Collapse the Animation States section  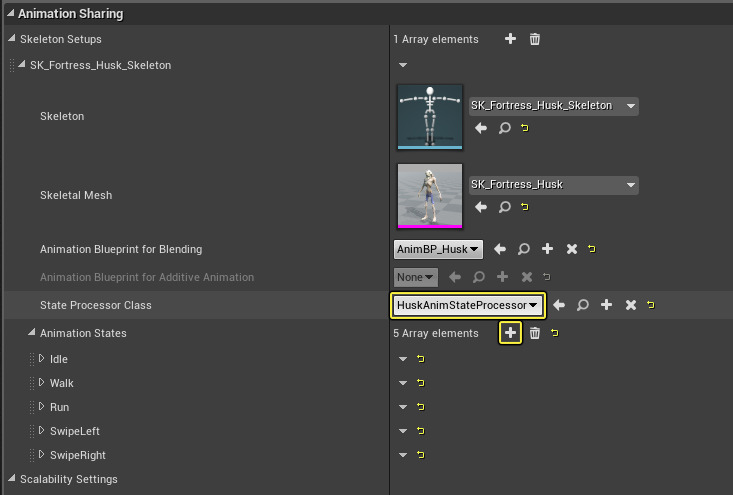click(x=32, y=333)
